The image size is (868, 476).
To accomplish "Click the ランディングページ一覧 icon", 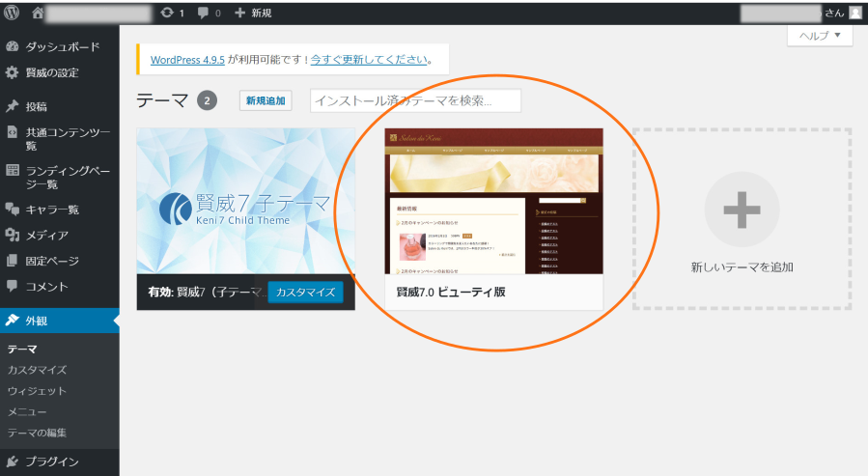I will 13,171.
